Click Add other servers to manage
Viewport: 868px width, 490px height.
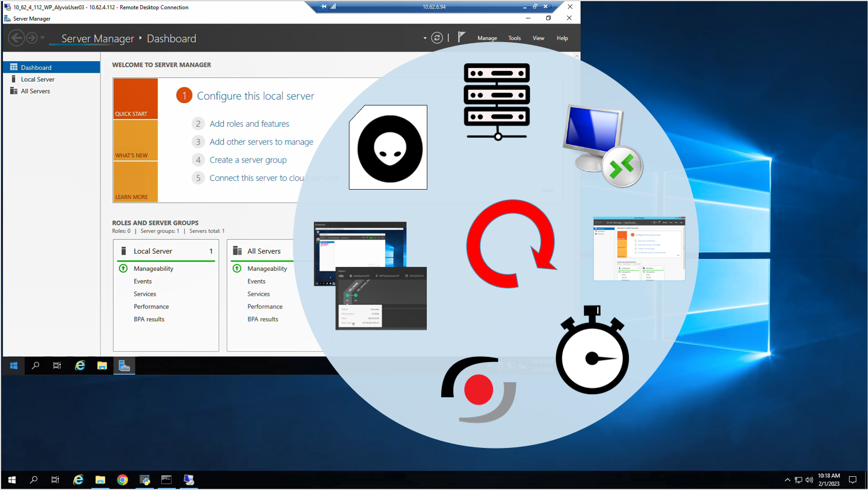(261, 142)
